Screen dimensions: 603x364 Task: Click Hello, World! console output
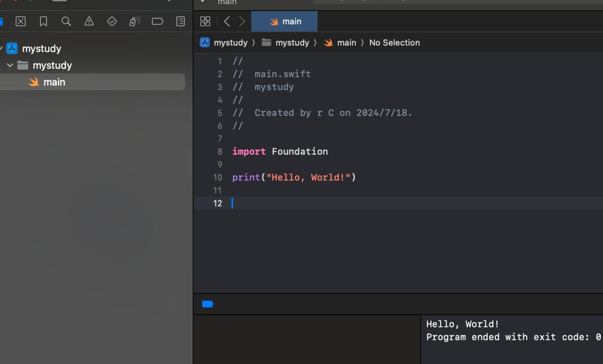pos(463,324)
